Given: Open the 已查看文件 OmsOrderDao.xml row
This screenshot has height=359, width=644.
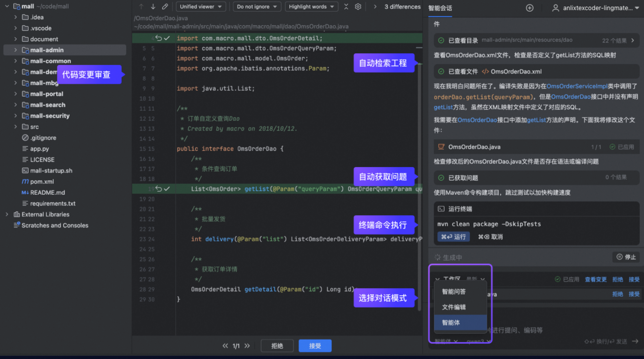Looking at the screenshot, I should point(536,71).
